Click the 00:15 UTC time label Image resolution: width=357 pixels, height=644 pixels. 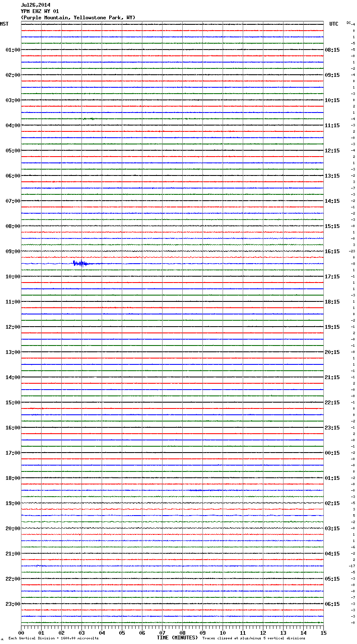tap(332, 453)
